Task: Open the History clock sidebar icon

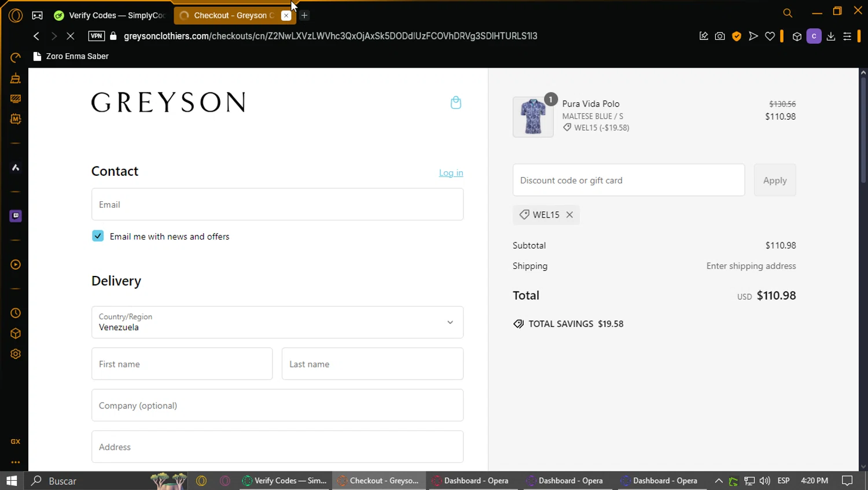Action: (16, 313)
